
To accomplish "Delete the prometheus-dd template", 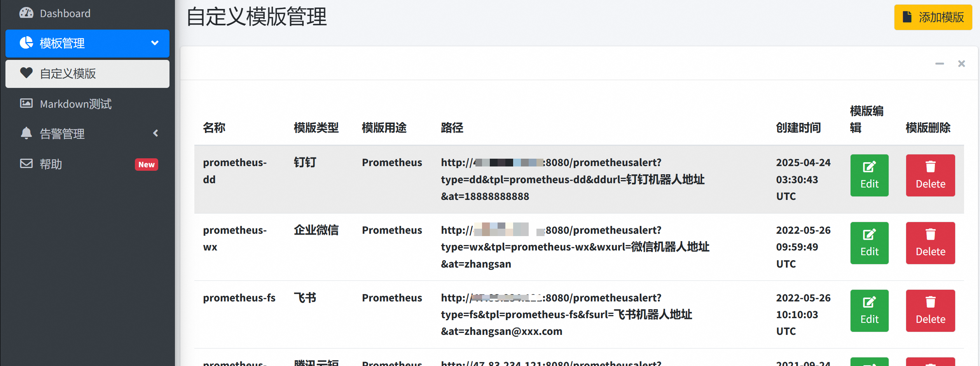I will (x=930, y=175).
